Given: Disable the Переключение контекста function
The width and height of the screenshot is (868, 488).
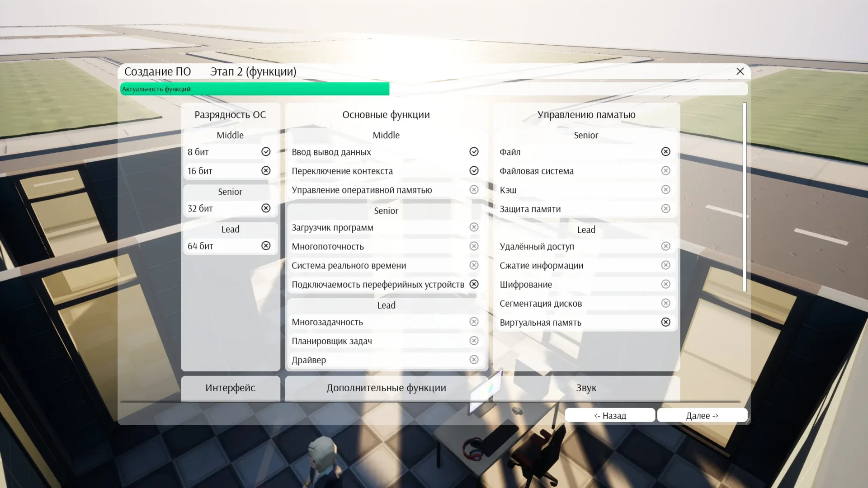Looking at the screenshot, I should 474,171.
